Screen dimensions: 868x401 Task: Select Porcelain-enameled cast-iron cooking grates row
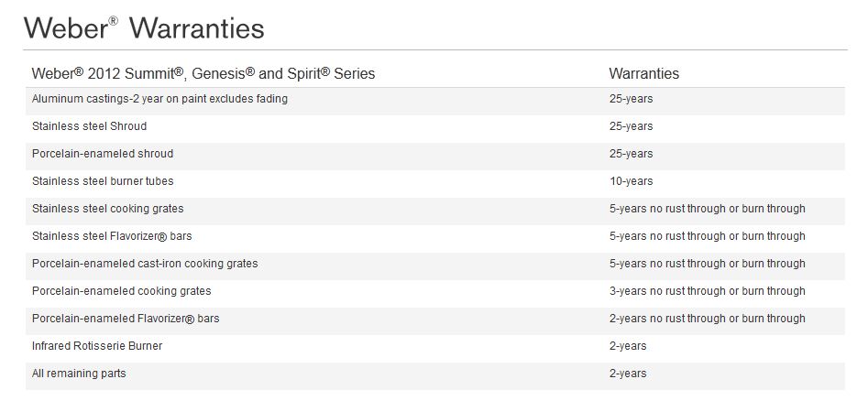coord(145,264)
